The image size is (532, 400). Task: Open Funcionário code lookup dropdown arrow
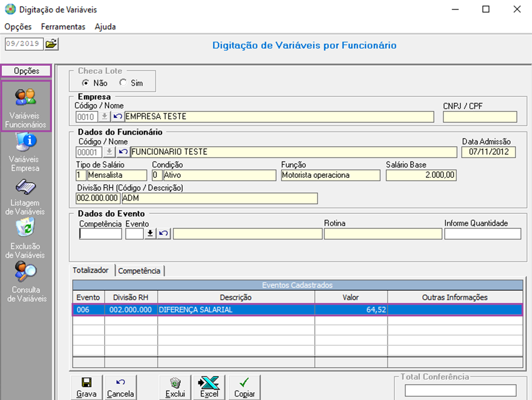click(x=109, y=152)
